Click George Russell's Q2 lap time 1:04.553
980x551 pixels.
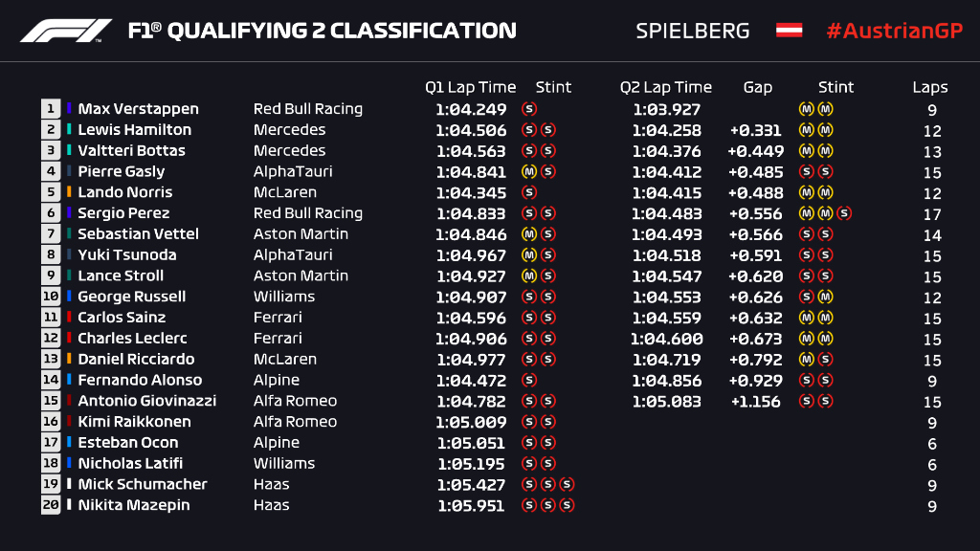pos(666,297)
